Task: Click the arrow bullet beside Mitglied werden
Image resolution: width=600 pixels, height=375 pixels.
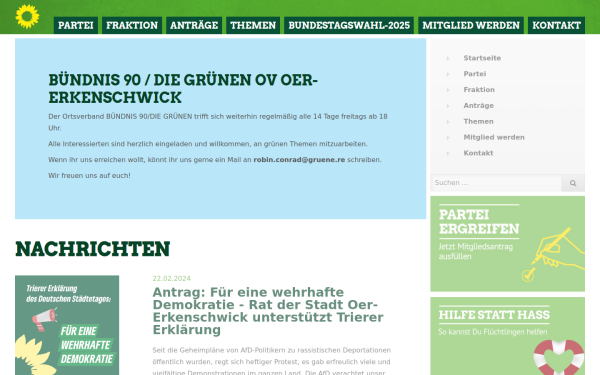Action: coord(448,137)
